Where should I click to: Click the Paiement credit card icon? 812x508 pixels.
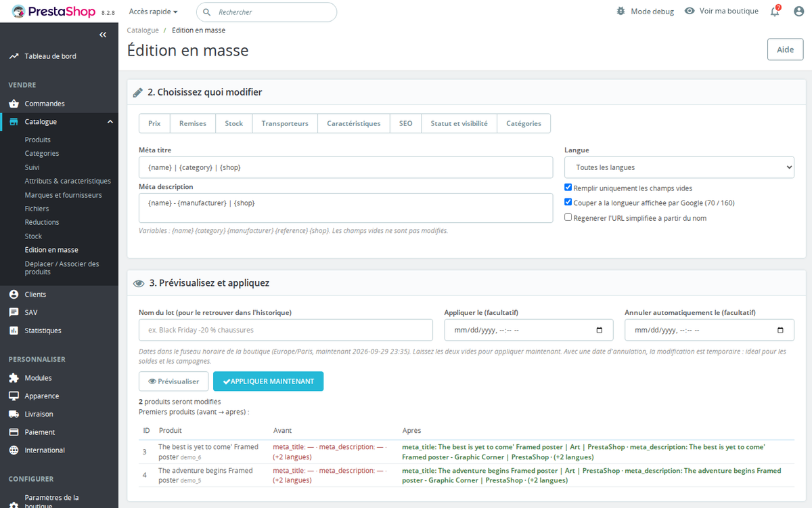14,432
